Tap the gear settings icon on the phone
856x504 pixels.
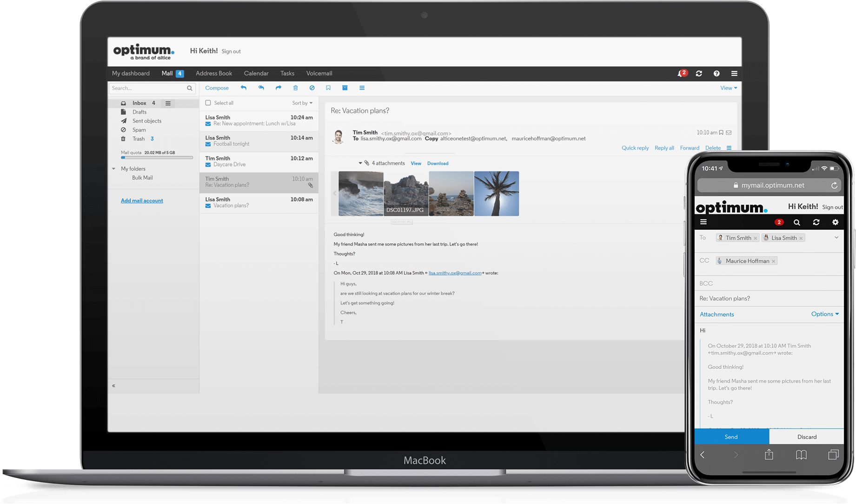coord(835,222)
